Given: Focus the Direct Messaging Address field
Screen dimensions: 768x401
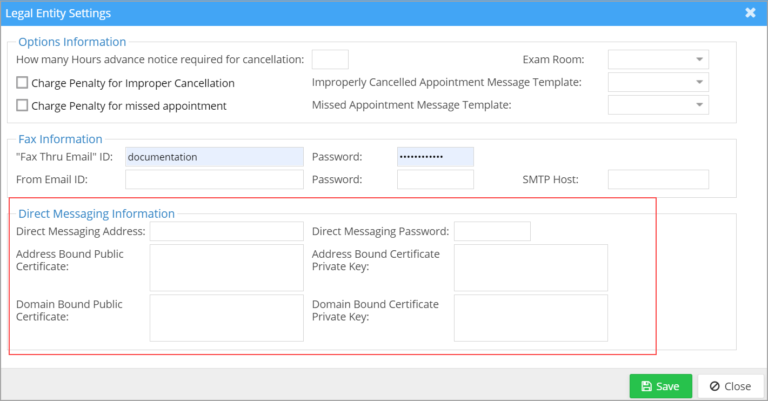Looking at the screenshot, I should coord(225,231).
